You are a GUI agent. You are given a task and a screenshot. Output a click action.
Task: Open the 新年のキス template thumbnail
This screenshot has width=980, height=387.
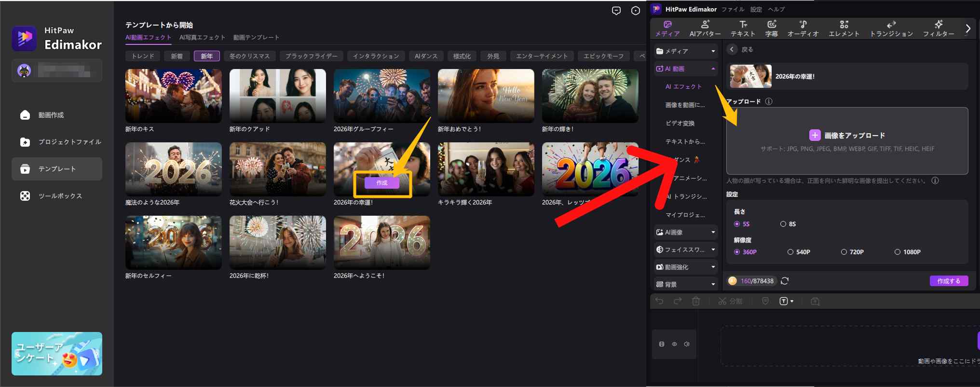pyautogui.click(x=174, y=96)
